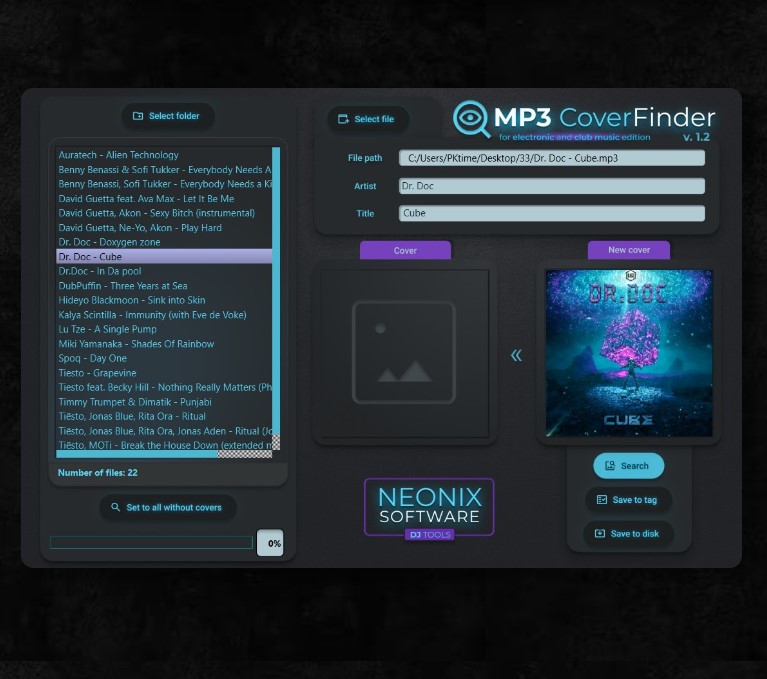Click into the Artist input field

click(552, 186)
